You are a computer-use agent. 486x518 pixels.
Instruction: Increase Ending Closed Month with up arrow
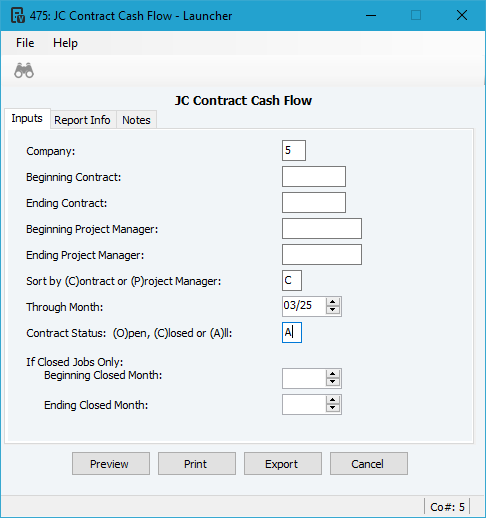coord(333,400)
